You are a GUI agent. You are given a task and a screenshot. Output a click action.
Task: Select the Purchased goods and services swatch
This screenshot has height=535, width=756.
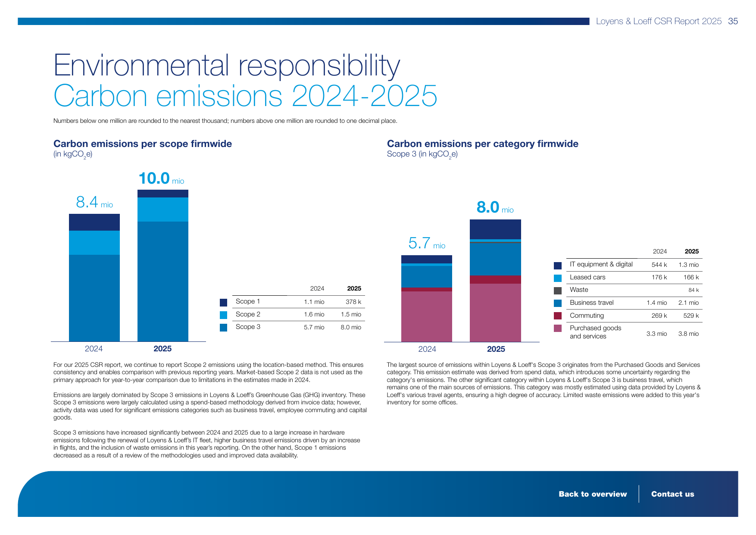558,328
